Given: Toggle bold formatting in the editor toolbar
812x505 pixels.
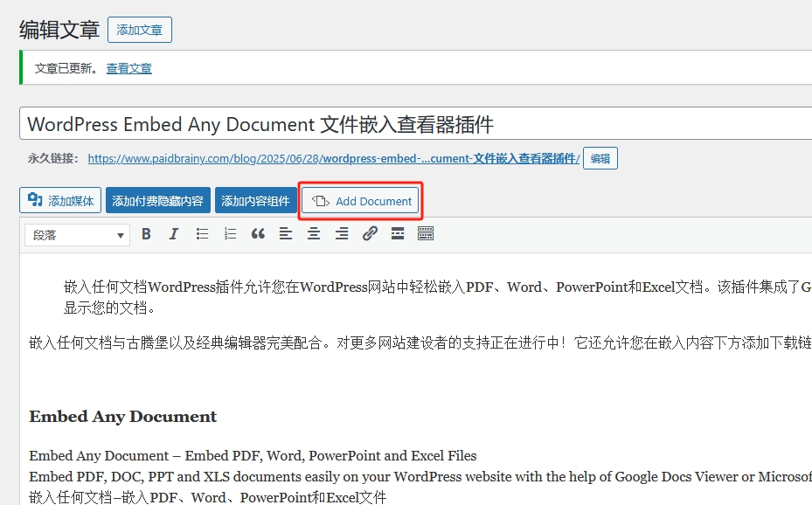Looking at the screenshot, I should click(146, 234).
